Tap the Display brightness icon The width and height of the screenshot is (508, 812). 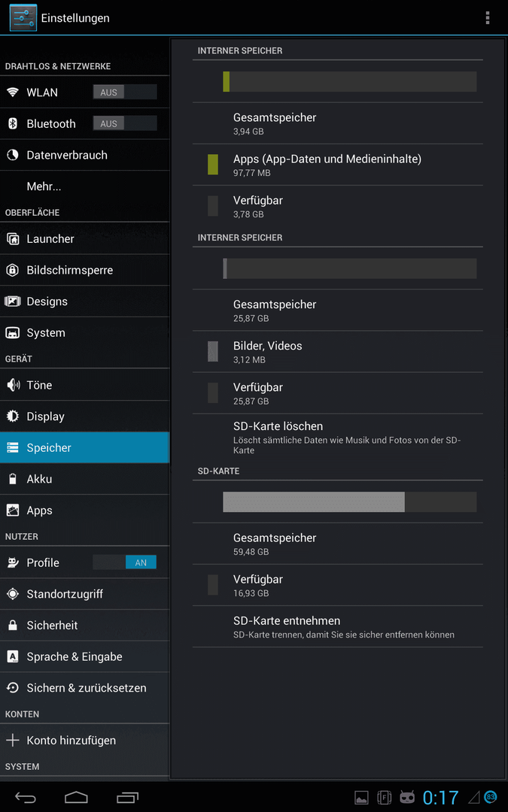pyautogui.click(x=13, y=417)
